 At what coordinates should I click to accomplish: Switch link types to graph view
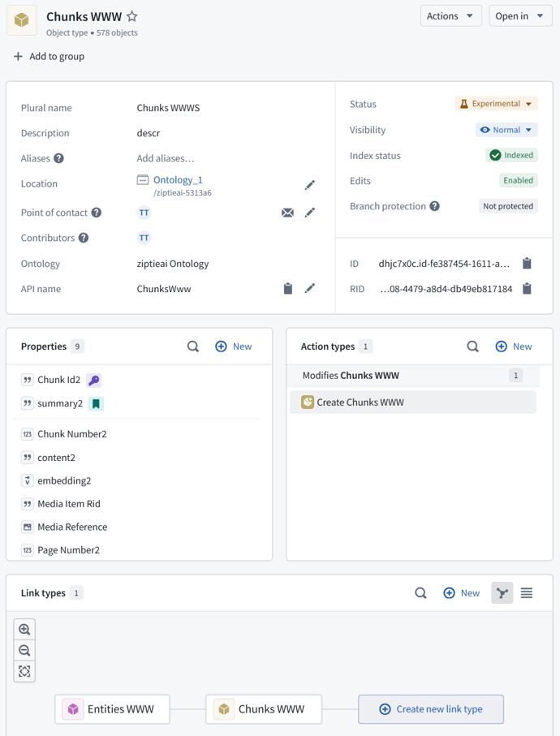pos(502,593)
